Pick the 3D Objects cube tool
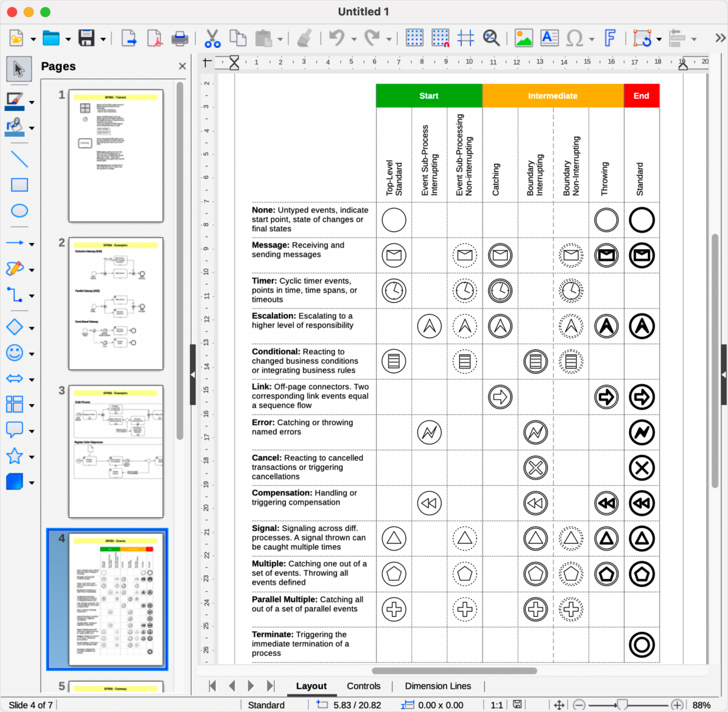The height and width of the screenshot is (712, 728). (15, 482)
